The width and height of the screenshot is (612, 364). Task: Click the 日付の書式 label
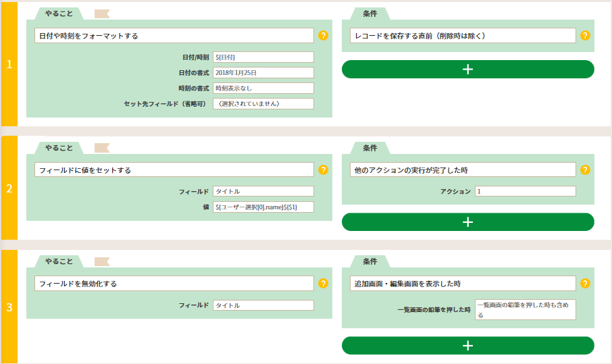click(194, 73)
